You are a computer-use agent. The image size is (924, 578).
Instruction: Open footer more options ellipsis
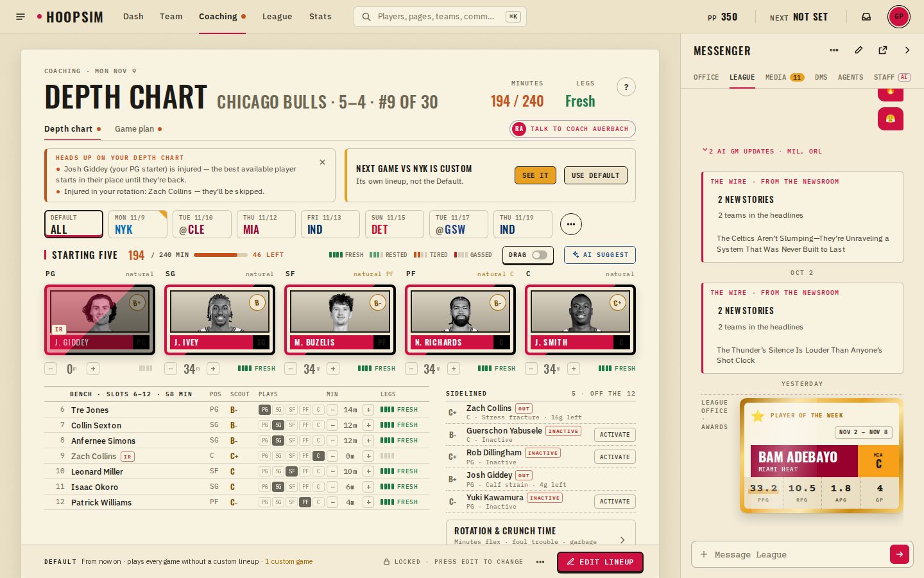pos(540,562)
